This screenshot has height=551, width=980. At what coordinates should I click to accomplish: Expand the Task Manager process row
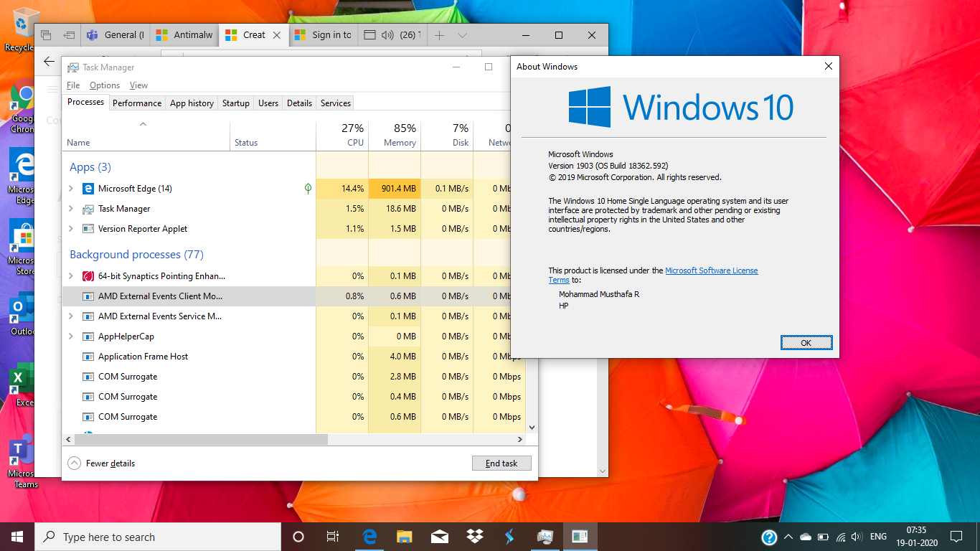point(70,209)
